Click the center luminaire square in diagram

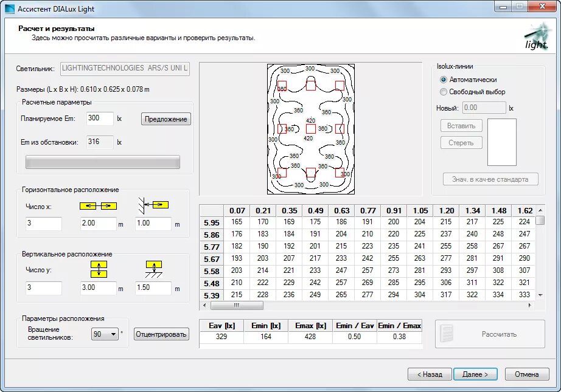click(x=311, y=129)
